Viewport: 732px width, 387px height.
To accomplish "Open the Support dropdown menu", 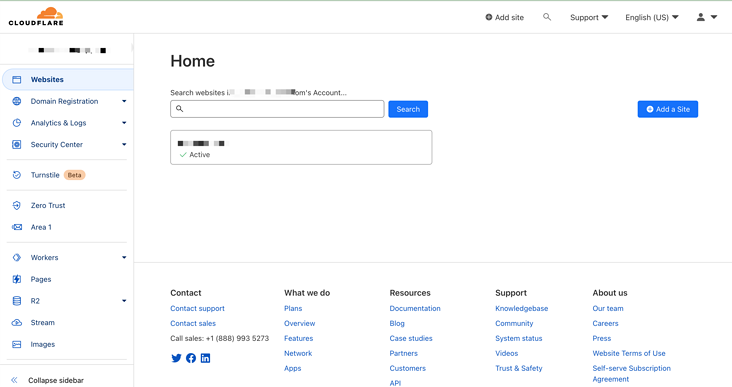I will [589, 17].
